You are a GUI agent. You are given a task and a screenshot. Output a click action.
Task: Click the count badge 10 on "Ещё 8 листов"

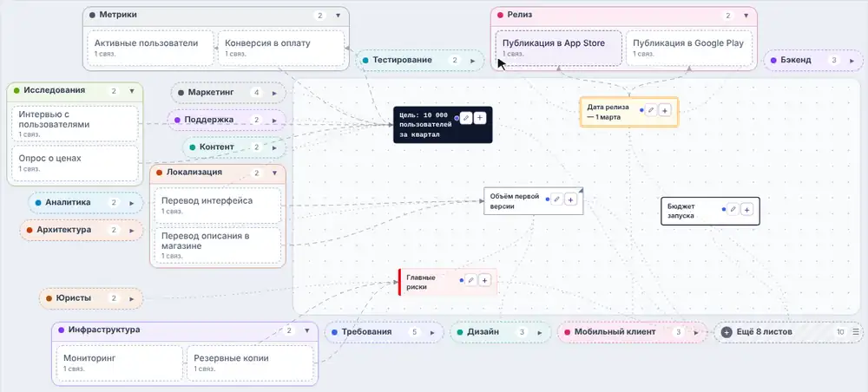[840, 332]
